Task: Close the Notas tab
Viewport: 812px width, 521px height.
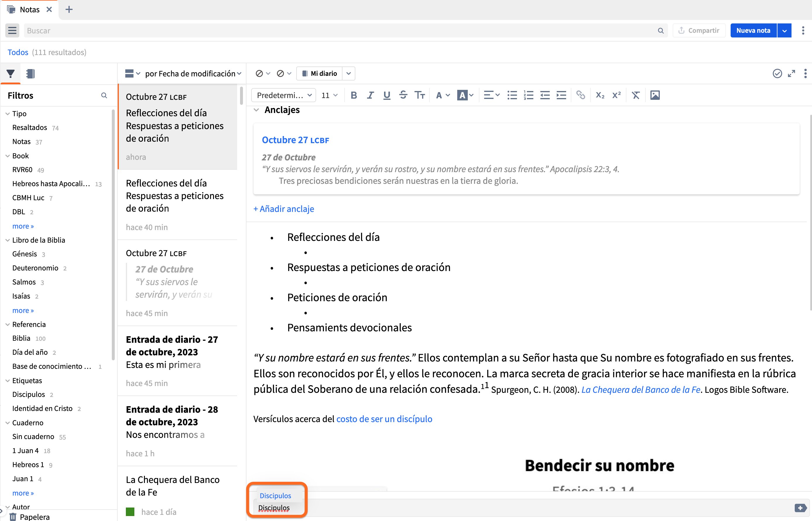Action: point(49,9)
